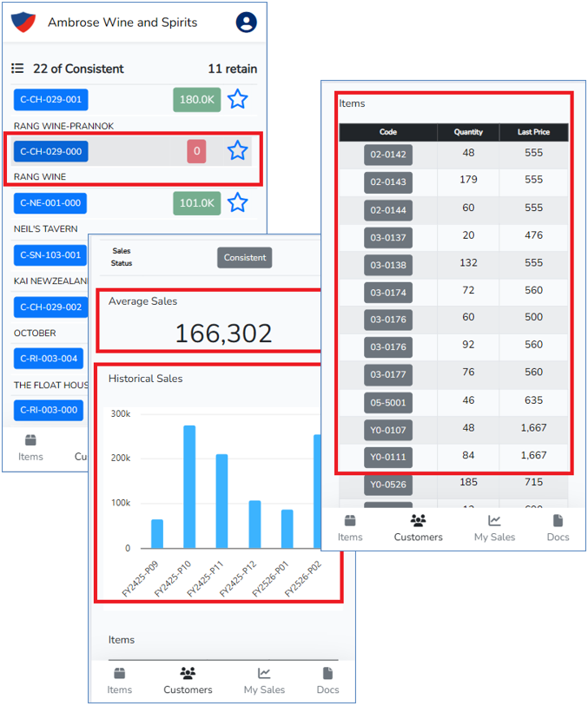This screenshot has width=588, height=706.
Task: Click quantity 185 in items table
Action: (x=468, y=482)
